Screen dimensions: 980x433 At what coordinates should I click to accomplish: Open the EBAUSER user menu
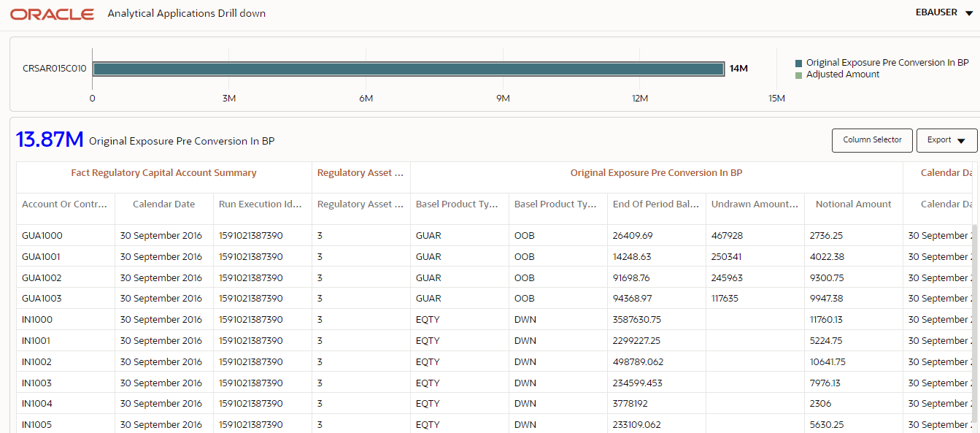coord(944,12)
